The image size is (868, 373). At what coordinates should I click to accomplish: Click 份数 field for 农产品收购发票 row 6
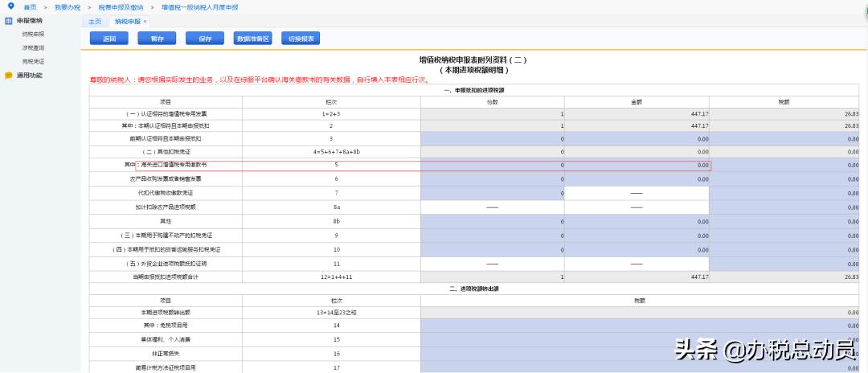(493, 179)
